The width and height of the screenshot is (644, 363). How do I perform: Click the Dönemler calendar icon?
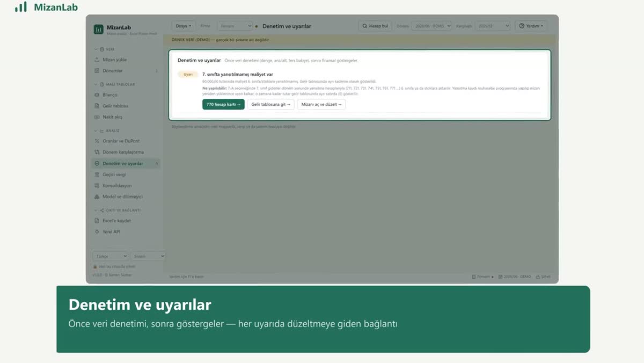click(97, 71)
